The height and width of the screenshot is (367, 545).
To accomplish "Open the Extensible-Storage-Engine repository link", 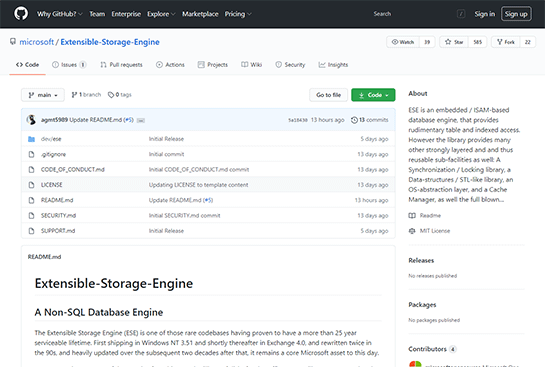I will click(x=110, y=42).
